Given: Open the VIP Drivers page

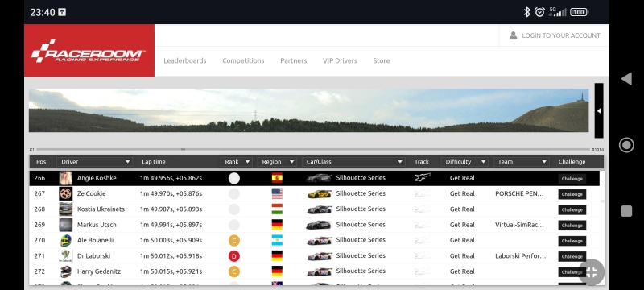Looking at the screenshot, I should pyautogui.click(x=340, y=60).
